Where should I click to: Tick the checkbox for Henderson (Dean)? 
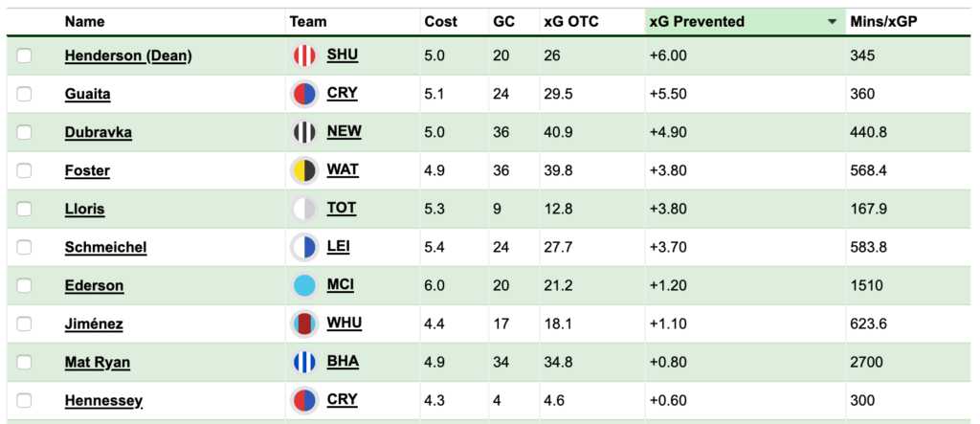(24, 56)
